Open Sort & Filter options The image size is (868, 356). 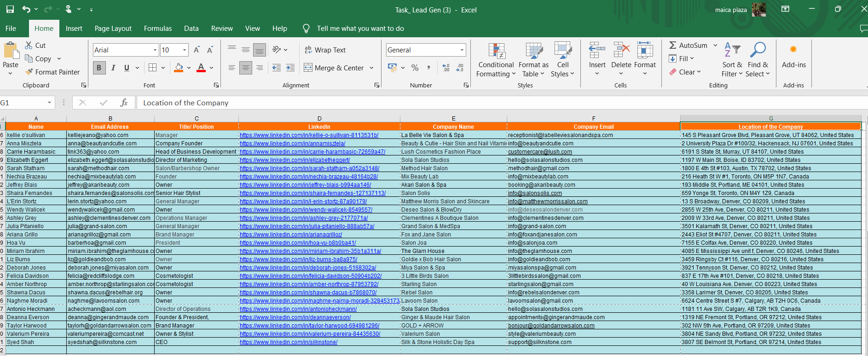coord(732,60)
